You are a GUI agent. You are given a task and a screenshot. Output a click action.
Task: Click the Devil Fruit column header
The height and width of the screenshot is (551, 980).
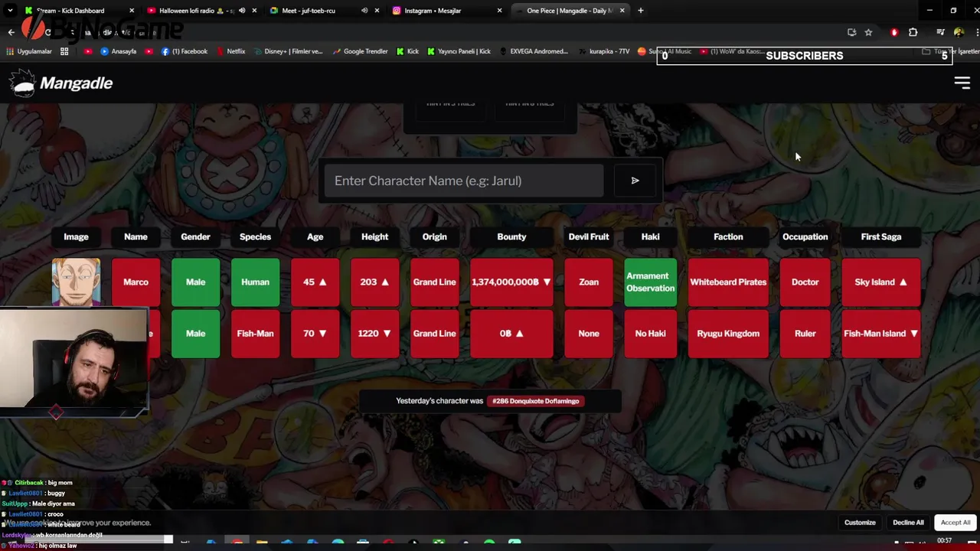tap(589, 236)
